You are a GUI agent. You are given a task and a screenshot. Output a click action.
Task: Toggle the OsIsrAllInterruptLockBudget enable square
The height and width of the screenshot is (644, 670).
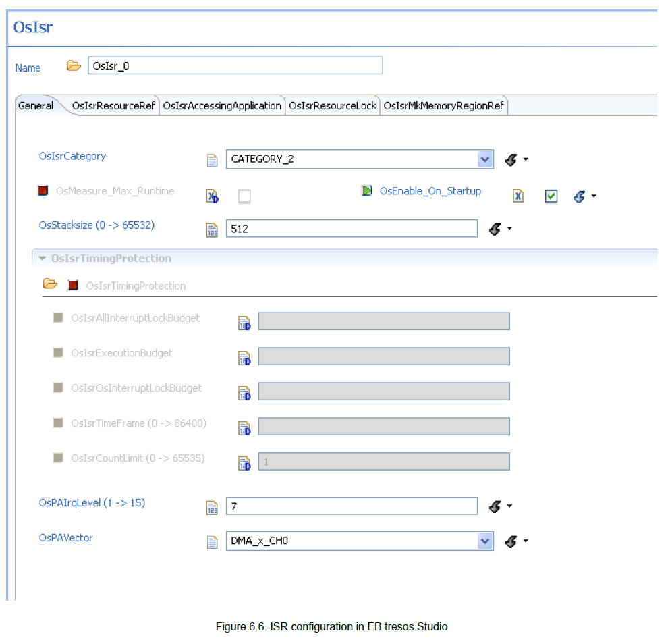click(58, 317)
